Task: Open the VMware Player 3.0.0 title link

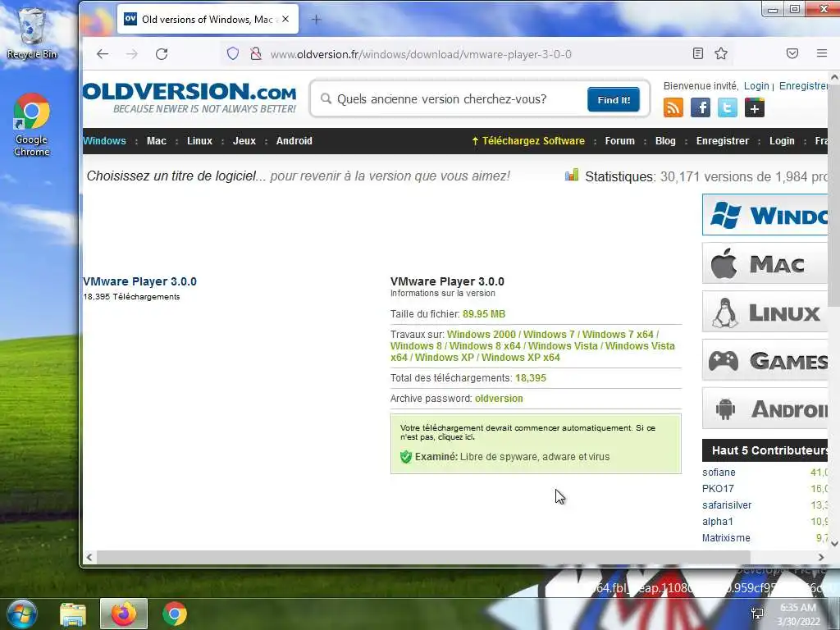Action: pos(139,281)
